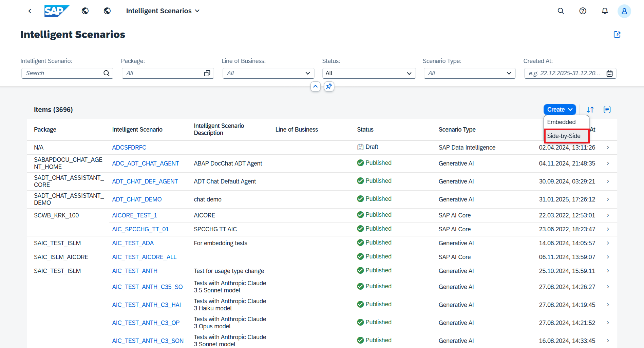Open the ADT_CHAT_DEMO scenario link
This screenshot has height=348, width=644.
coord(137,199)
